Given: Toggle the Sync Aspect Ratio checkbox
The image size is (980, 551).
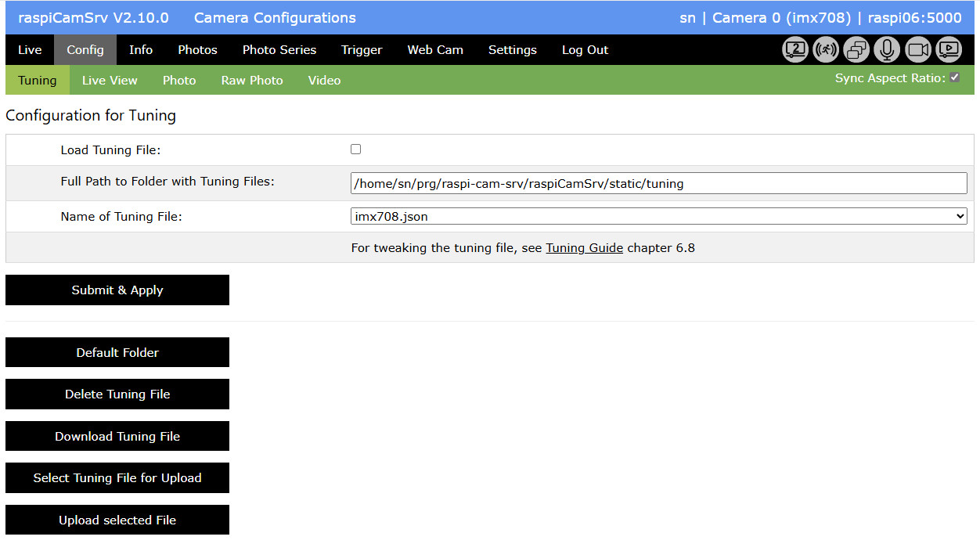Looking at the screenshot, I should pos(955,77).
